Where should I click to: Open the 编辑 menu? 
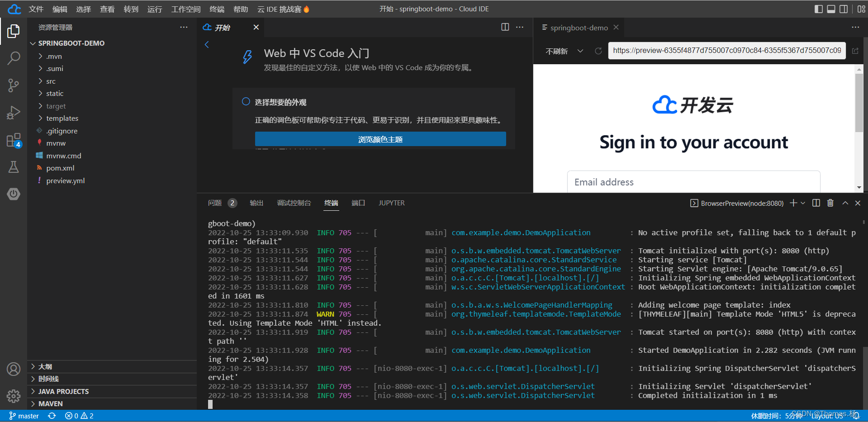pos(60,9)
